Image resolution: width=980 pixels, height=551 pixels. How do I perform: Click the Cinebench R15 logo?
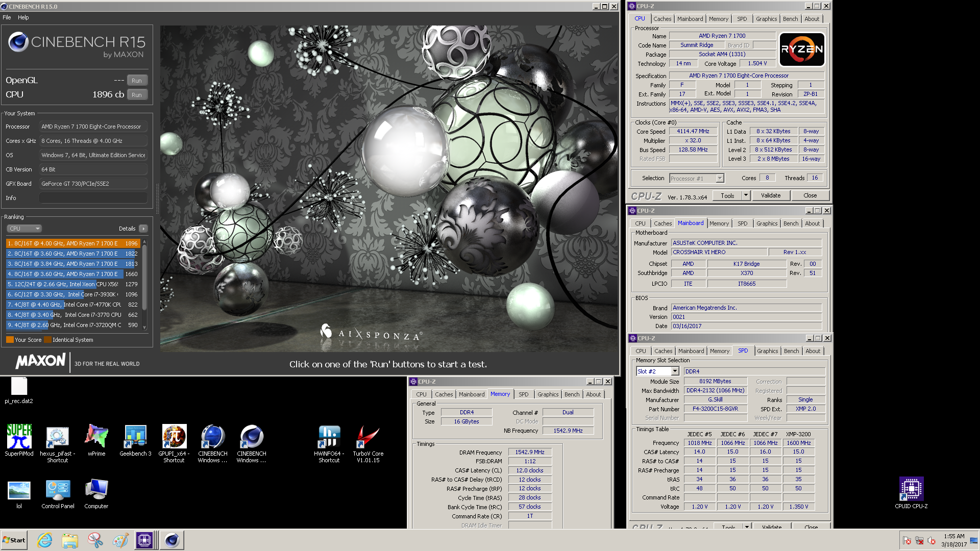point(77,45)
